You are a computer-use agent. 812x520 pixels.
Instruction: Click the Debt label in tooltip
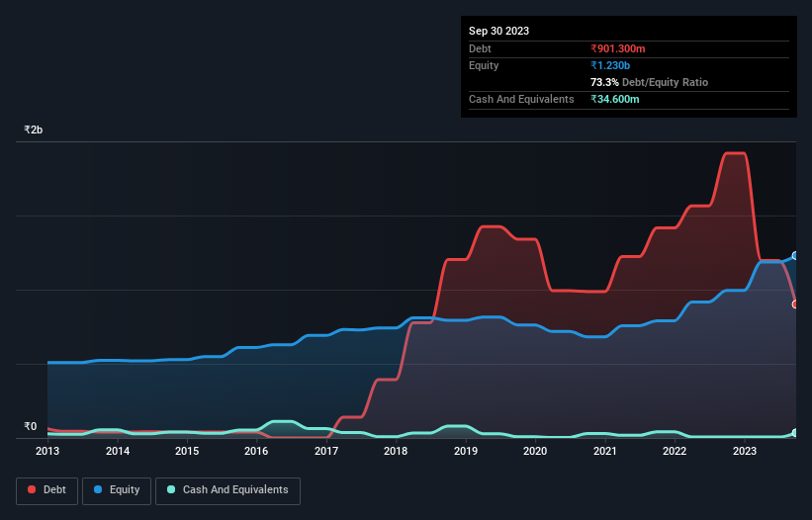pyautogui.click(x=480, y=48)
